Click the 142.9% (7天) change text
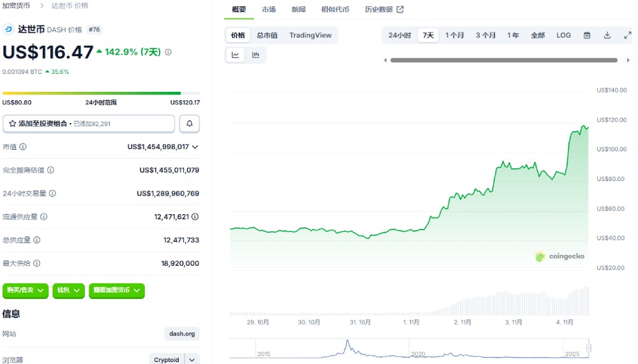Screen dimensions: 638x364 [x=132, y=52]
